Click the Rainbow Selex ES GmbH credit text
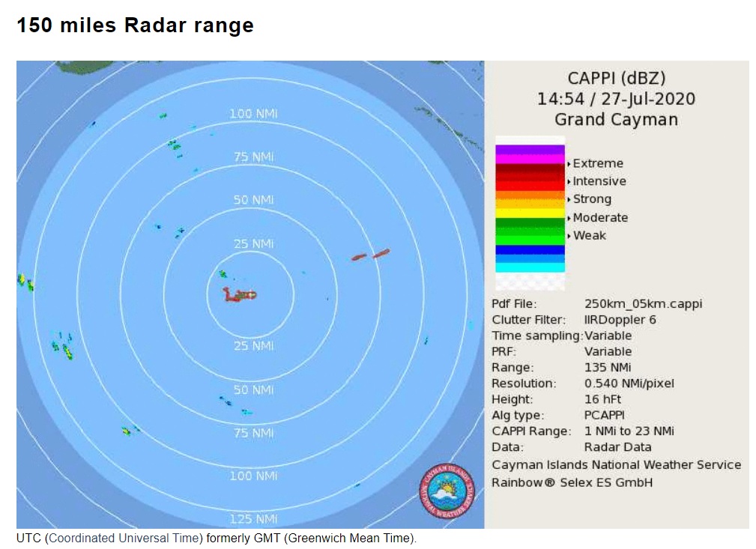756x549 pixels. tap(571, 482)
